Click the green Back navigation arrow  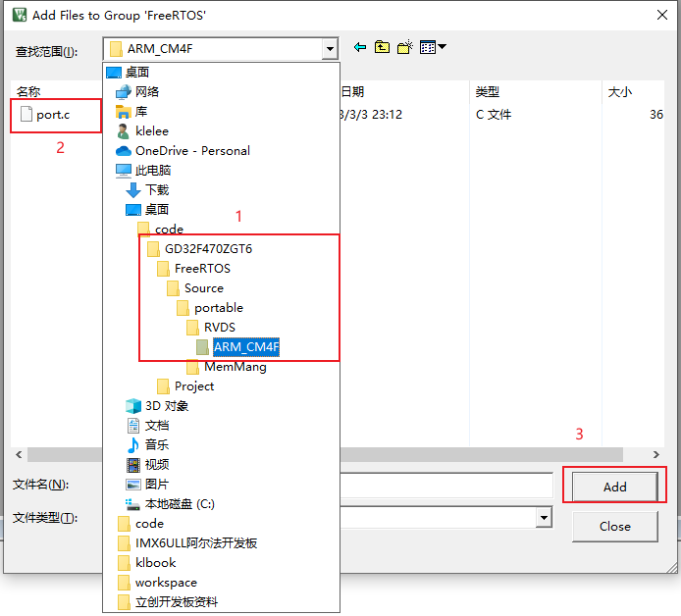click(x=360, y=48)
